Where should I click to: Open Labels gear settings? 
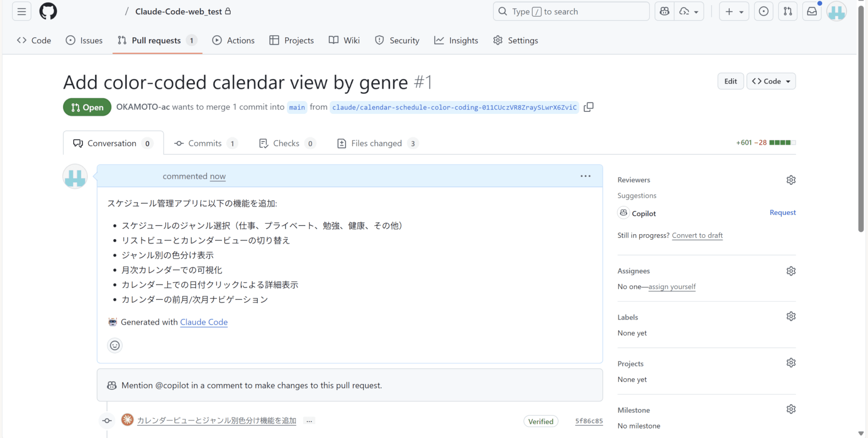(x=791, y=316)
